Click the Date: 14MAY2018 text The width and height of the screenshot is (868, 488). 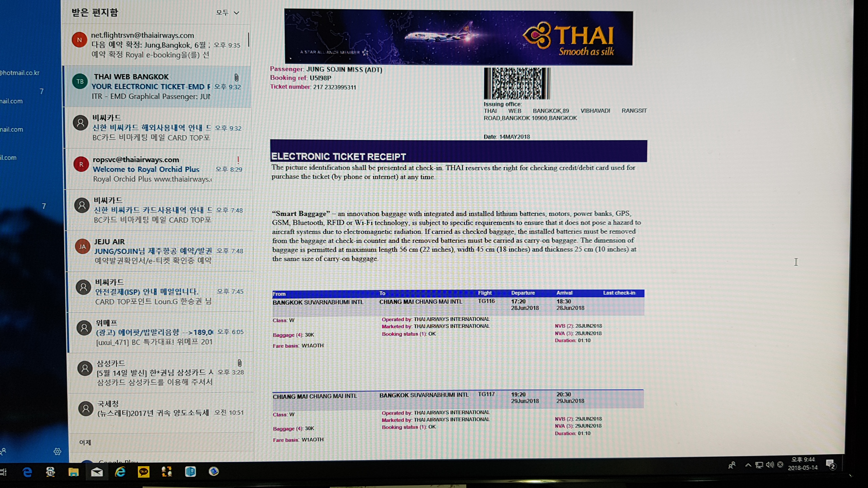pyautogui.click(x=507, y=137)
